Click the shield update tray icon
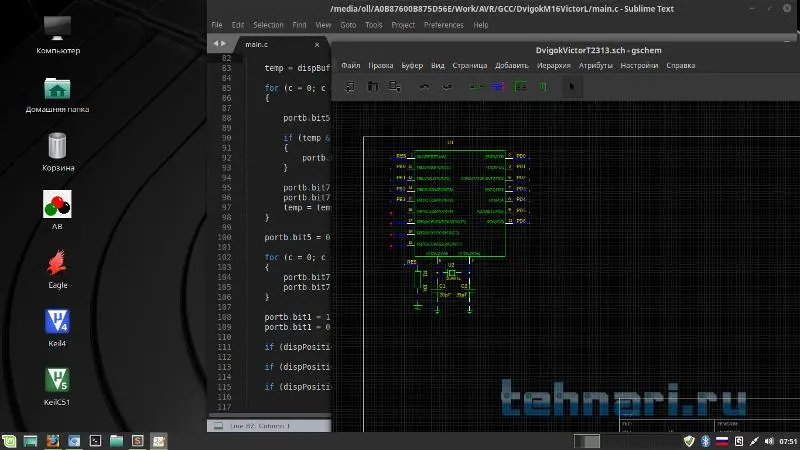Screen dimensions: 800x450 pos(689,441)
